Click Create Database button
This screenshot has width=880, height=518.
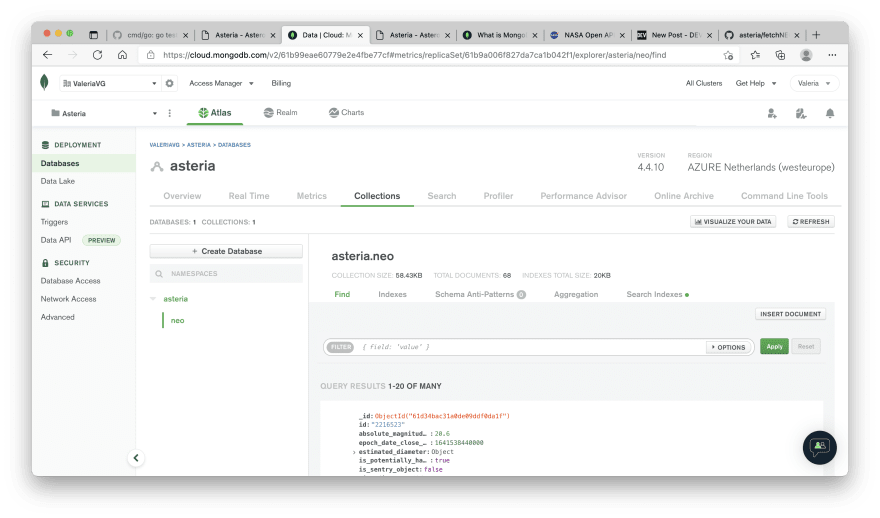(x=226, y=251)
